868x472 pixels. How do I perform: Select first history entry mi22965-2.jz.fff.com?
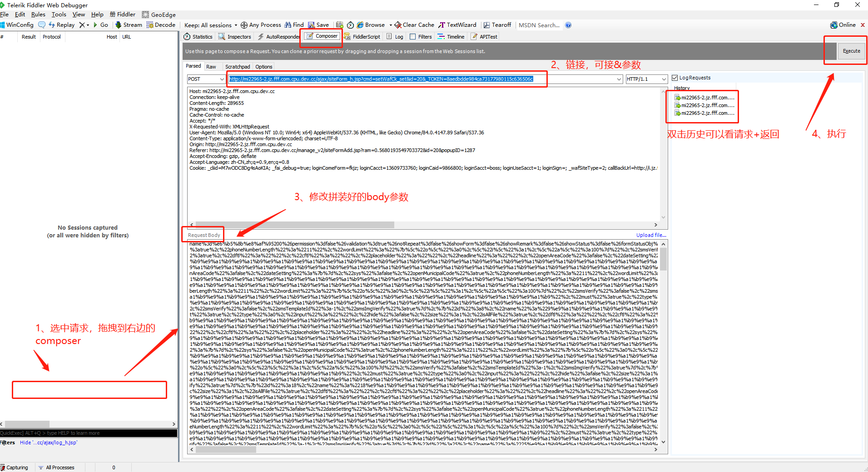tap(704, 98)
